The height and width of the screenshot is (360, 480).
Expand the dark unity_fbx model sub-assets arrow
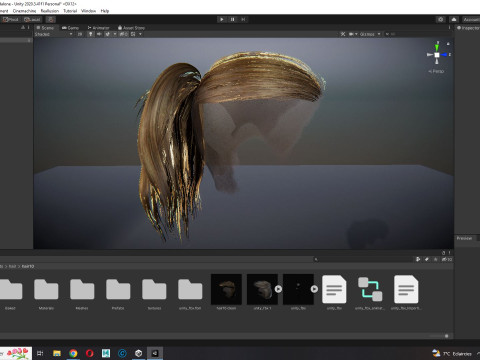pos(314,289)
